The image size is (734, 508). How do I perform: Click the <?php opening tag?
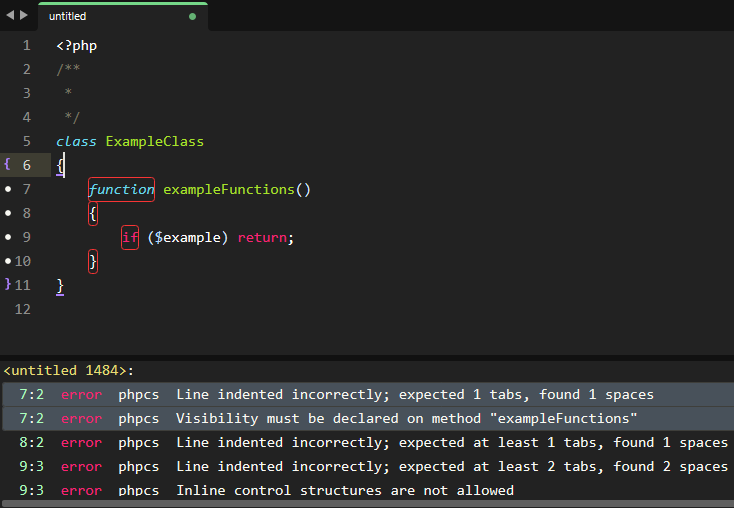tap(77, 45)
